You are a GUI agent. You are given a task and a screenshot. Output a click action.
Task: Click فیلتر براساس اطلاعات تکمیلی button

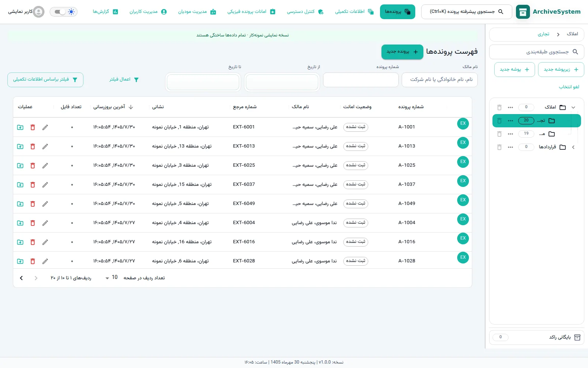coord(45,80)
